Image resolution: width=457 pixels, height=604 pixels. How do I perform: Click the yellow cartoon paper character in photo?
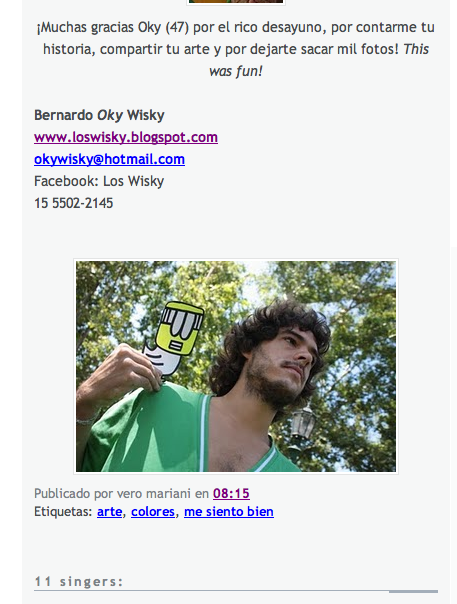pos(175,337)
